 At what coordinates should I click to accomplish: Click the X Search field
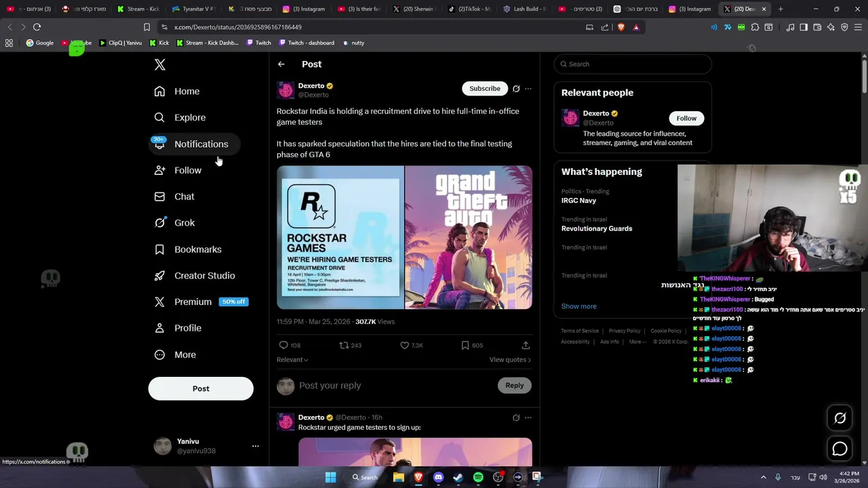point(633,64)
